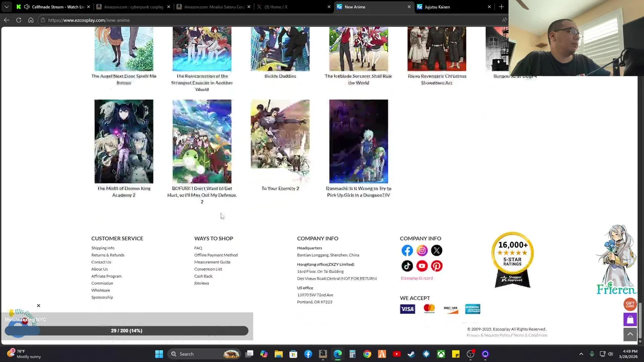Open the Returns & Refunds link
This screenshot has height=362, width=644.
pyautogui.click(x=108, y=255)
